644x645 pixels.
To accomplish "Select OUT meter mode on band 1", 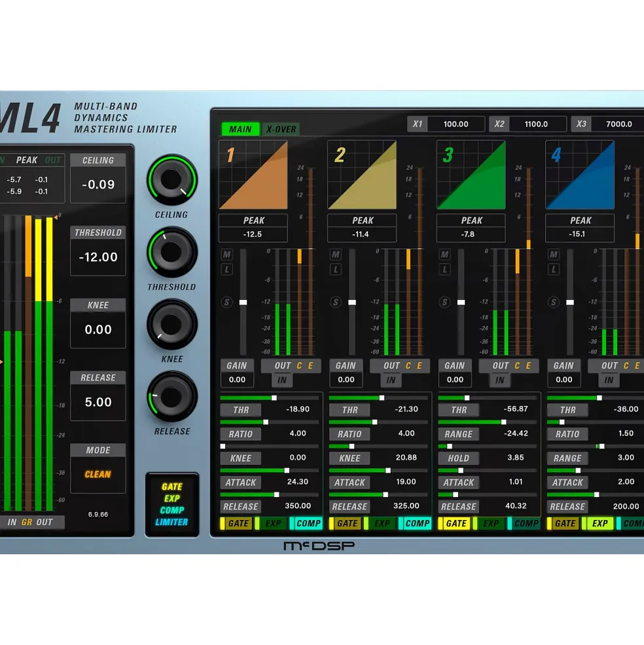I will coord(283,365).
